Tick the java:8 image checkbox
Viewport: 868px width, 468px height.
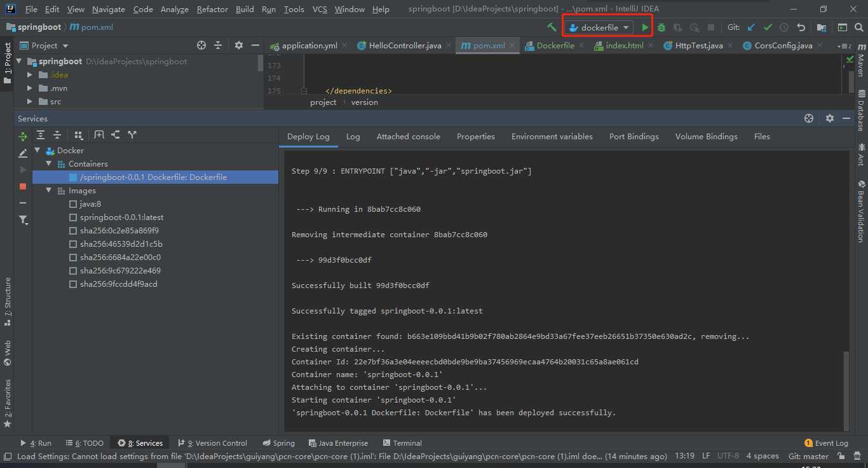tap(73, 204)
